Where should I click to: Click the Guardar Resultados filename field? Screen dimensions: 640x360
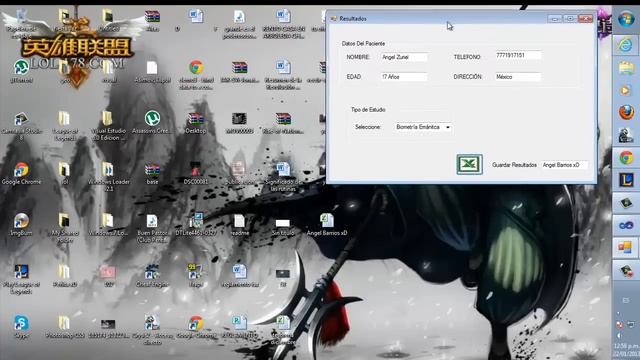pos(564,165)
